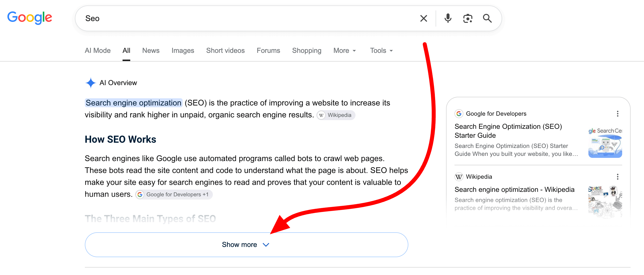Open Google Lens image search icon
This screenshot has width=644, height=275.
[x=468, y=18]
